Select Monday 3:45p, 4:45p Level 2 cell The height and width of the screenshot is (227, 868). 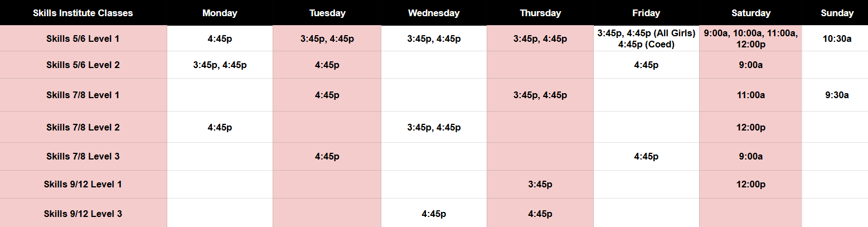click(x=220, y=65)
